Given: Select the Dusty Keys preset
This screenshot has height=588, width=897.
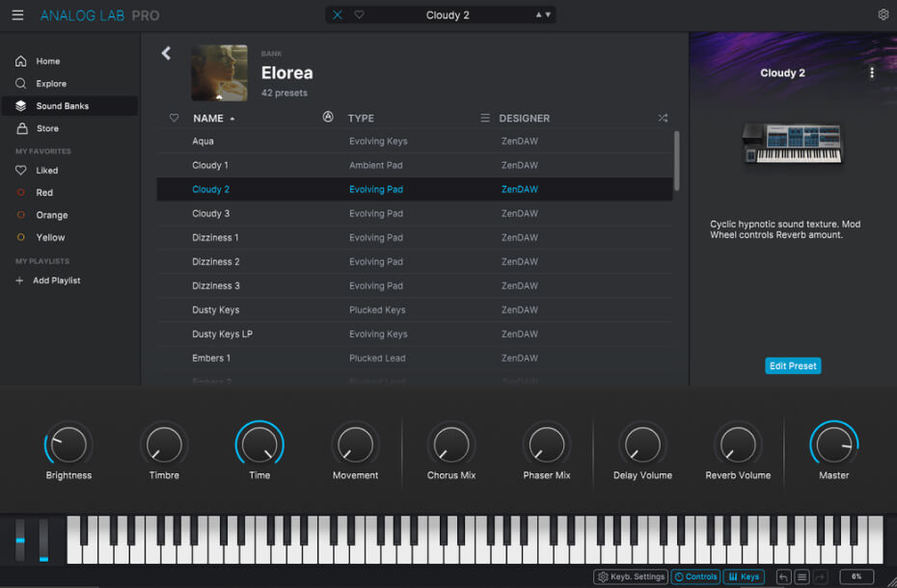Looking at the screenshot, I should [x=414, y=309].
